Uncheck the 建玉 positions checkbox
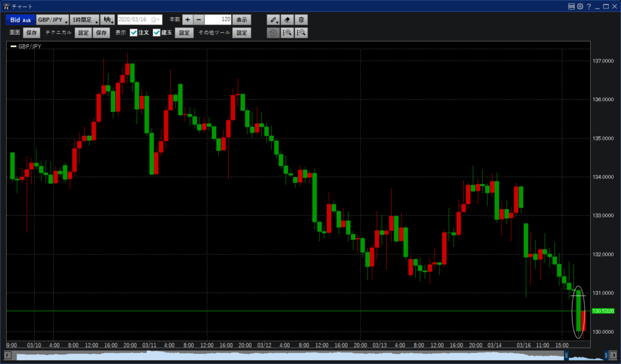This screenshot has height=364, width=621. pyautogui.click(x=156, y=33)
